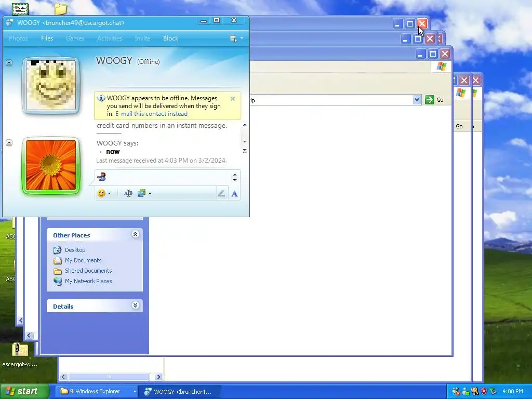The width and height of the screenshot is (532, 399).
Task: Click WOOGY's smiley display picture
Action: tap(51, 85)
